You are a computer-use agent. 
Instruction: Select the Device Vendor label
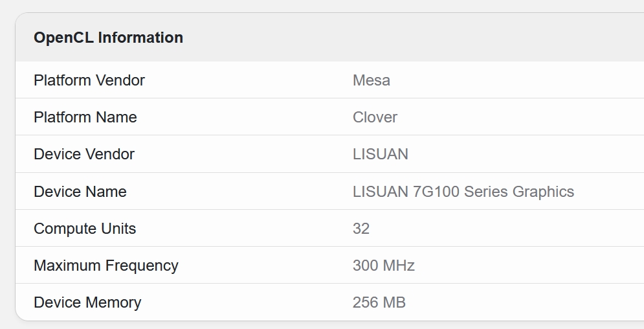coord(83,154)
